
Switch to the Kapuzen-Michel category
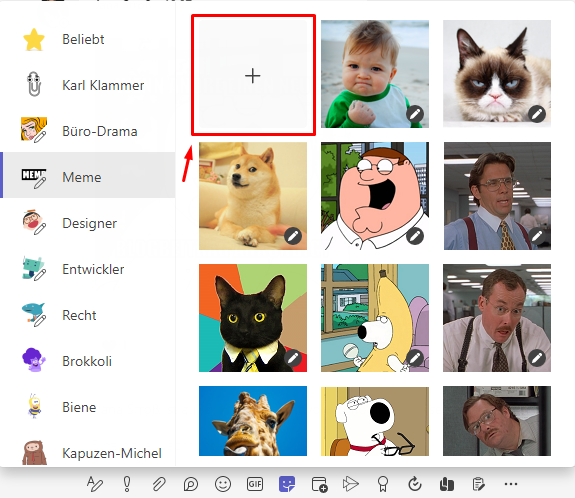88,453
